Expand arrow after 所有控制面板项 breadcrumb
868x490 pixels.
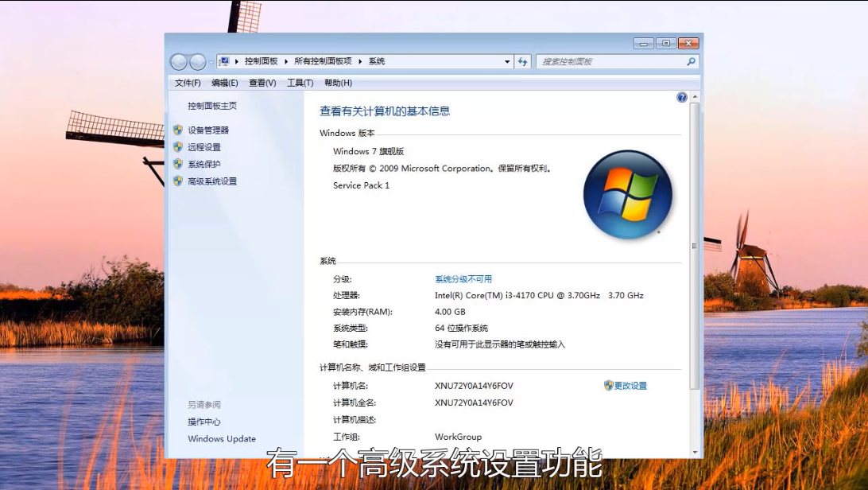pyautogui.click(x=360, y=61)
